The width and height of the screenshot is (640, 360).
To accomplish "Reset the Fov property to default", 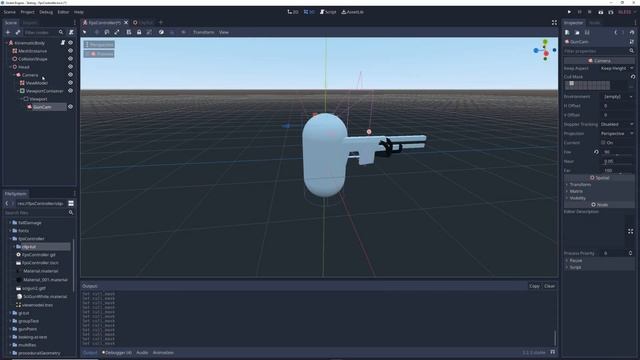I will tap(596, 152).
